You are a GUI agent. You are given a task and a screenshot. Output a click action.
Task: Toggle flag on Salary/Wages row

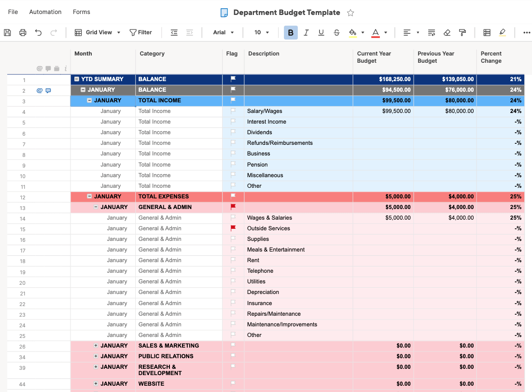(233, 111)
